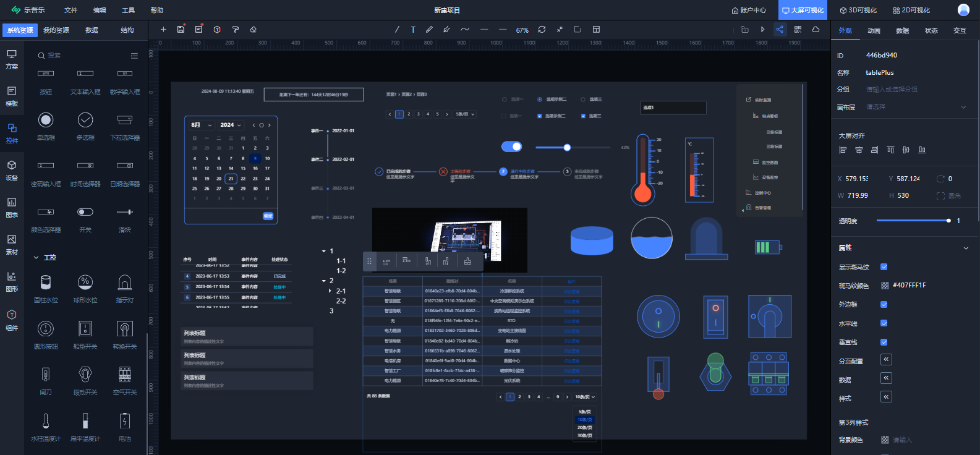
Task: Open the 编辑 menu
Action: [100, 11]
